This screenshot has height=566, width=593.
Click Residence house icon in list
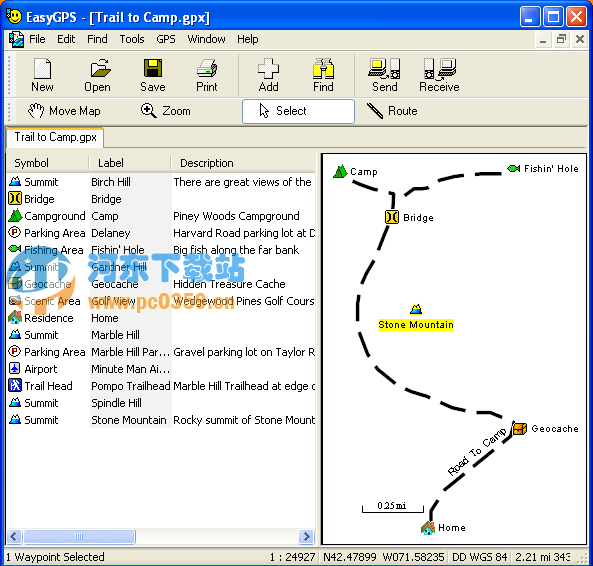pyautogui.click(x=15, y=317)
